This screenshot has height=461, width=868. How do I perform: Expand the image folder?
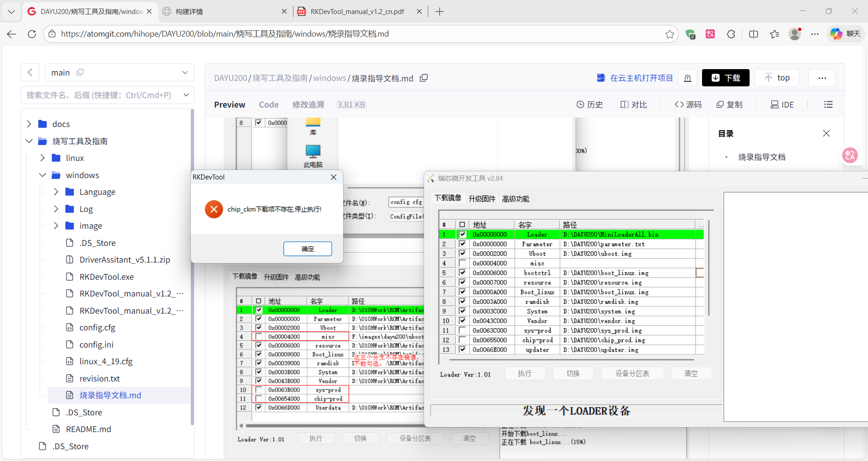click(56, 226)
